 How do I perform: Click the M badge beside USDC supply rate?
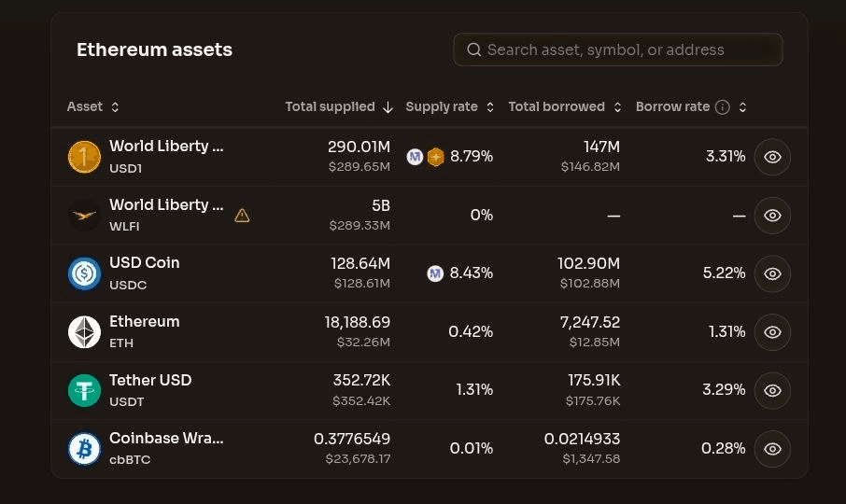(x=435, y=273)
